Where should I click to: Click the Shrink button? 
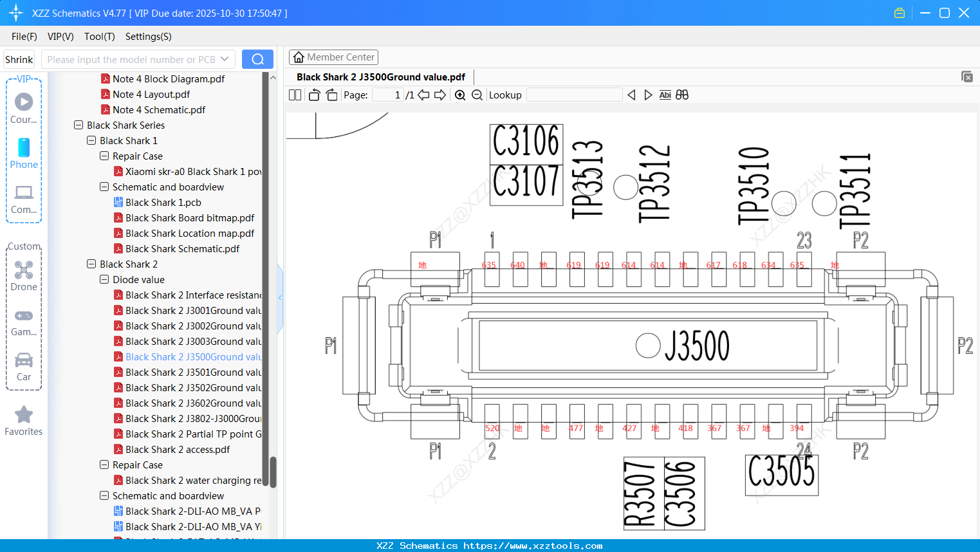(x=19, y=59)
